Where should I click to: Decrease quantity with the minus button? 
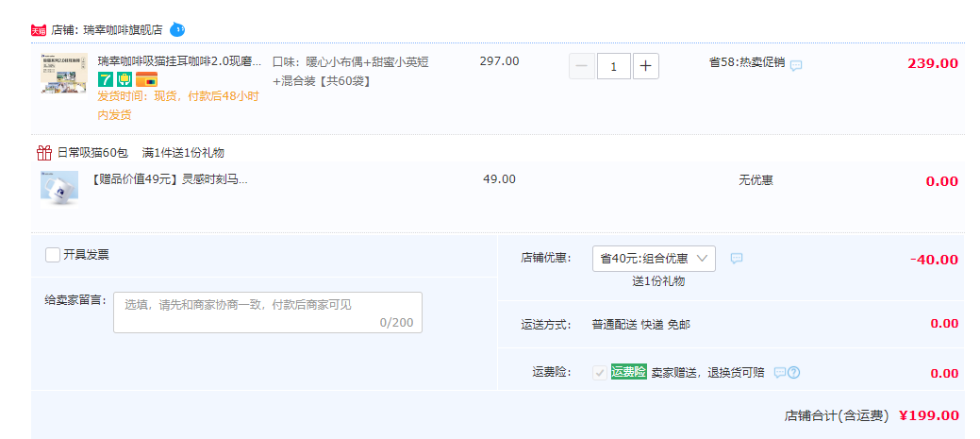pos(582,66)
